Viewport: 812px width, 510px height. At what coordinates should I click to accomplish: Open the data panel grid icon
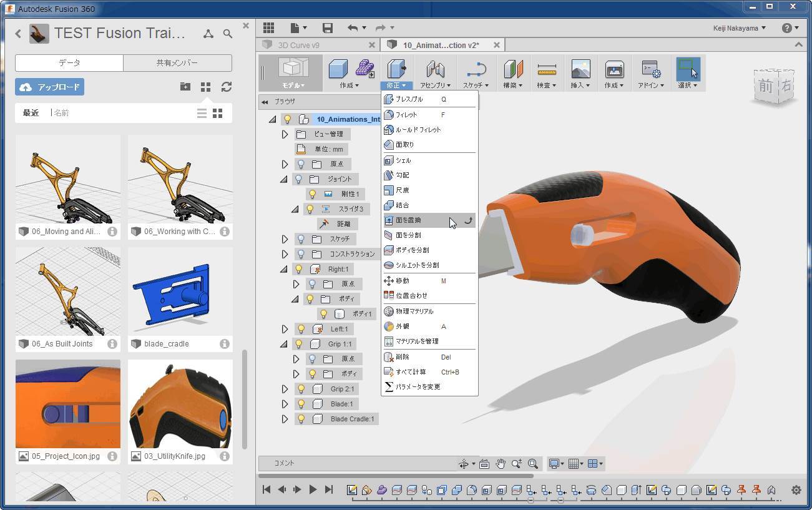[268, 28]
